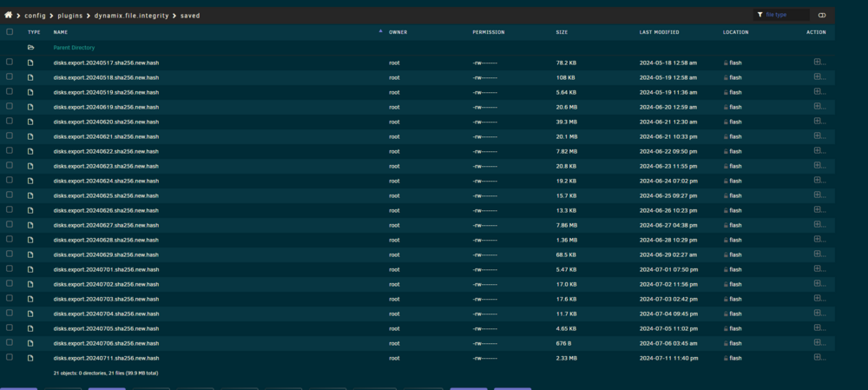
Task: Select checkbox for disks.export.20240629.sha256.new.hash
Action: pos(10,254)
